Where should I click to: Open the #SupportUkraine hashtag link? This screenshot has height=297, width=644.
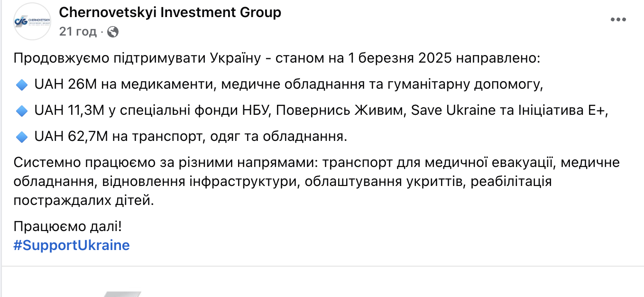coord(72,245)
